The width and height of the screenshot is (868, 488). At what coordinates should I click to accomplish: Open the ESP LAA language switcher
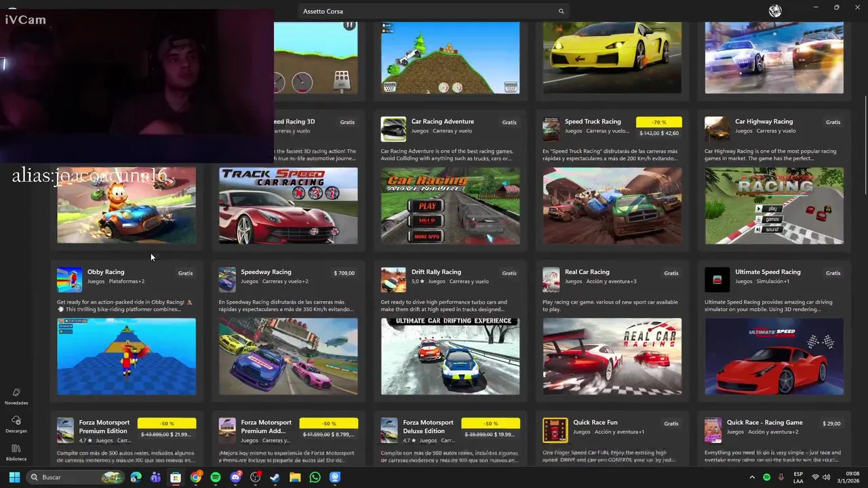(x=798, y=477)
